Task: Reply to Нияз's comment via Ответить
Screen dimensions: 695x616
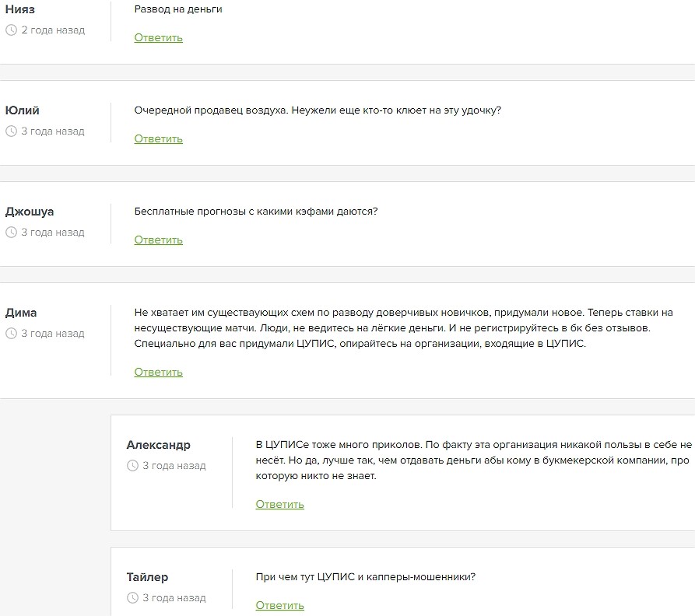Action: click(x=158, y=37)
